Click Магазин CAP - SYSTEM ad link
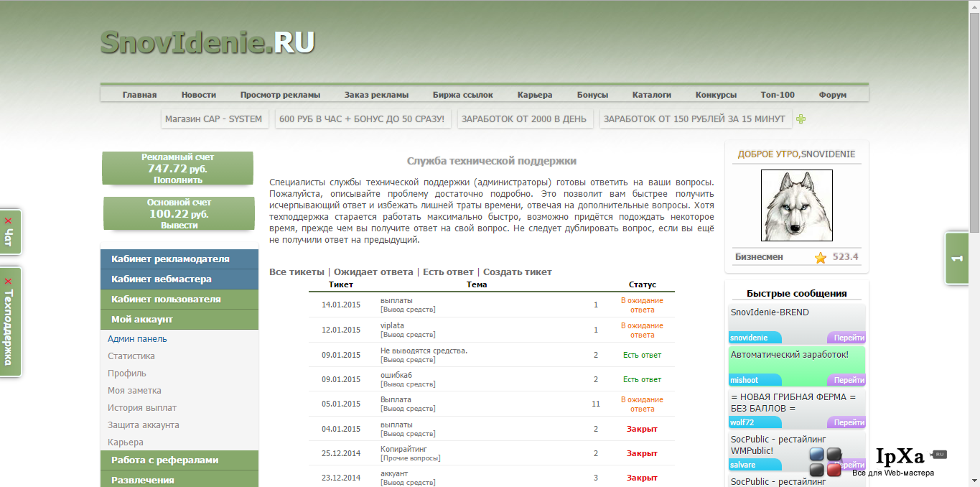Image resolution: width=980 pixels, height=487 pixels. point(214,119)
